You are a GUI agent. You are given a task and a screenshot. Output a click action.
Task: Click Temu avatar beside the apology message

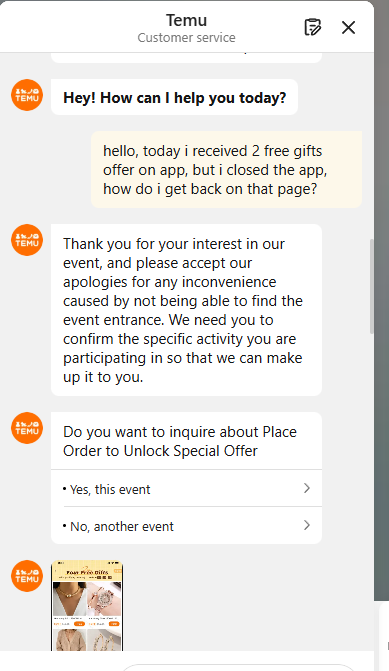point(27,240)
